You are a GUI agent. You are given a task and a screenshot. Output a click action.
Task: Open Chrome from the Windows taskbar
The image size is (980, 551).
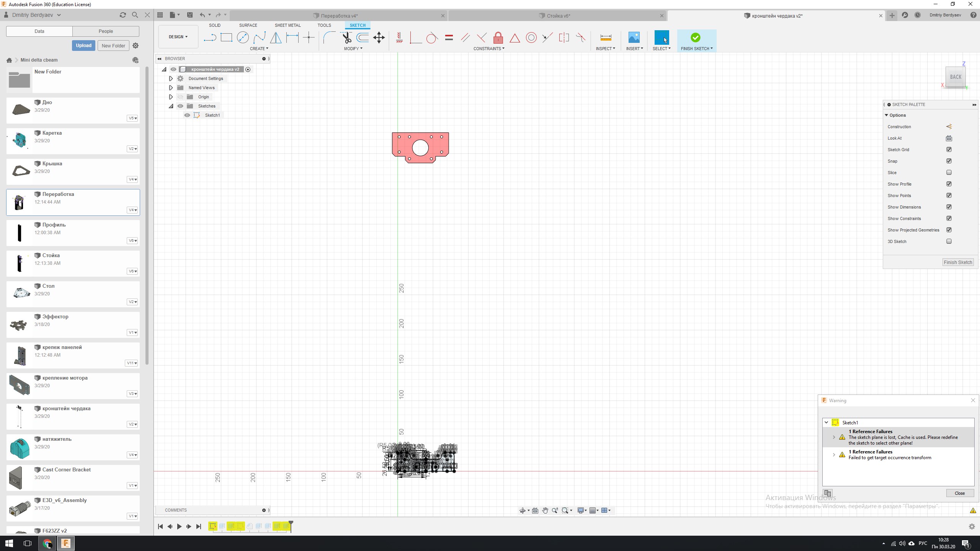coord(47,543)
